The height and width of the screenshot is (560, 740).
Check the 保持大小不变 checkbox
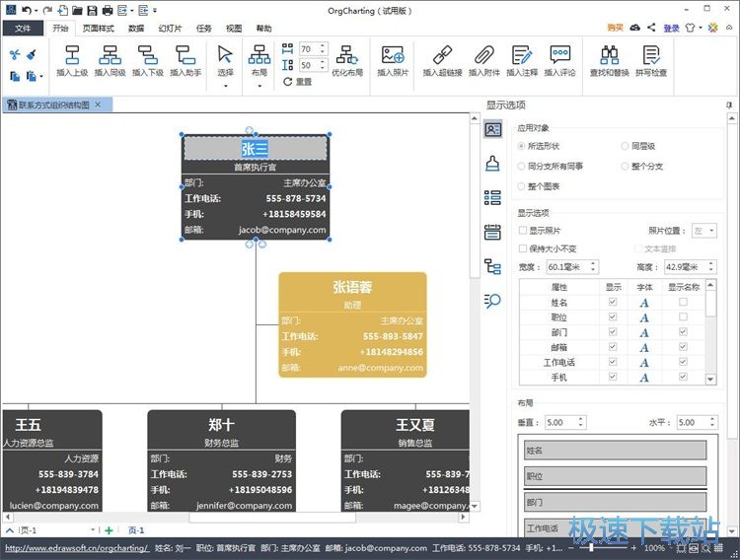523,248
